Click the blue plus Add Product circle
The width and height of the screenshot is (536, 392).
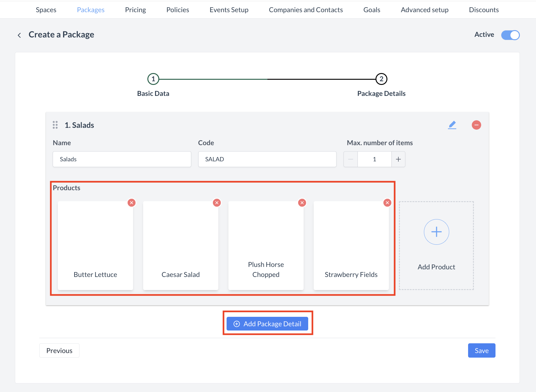click(x=436, y=232)
